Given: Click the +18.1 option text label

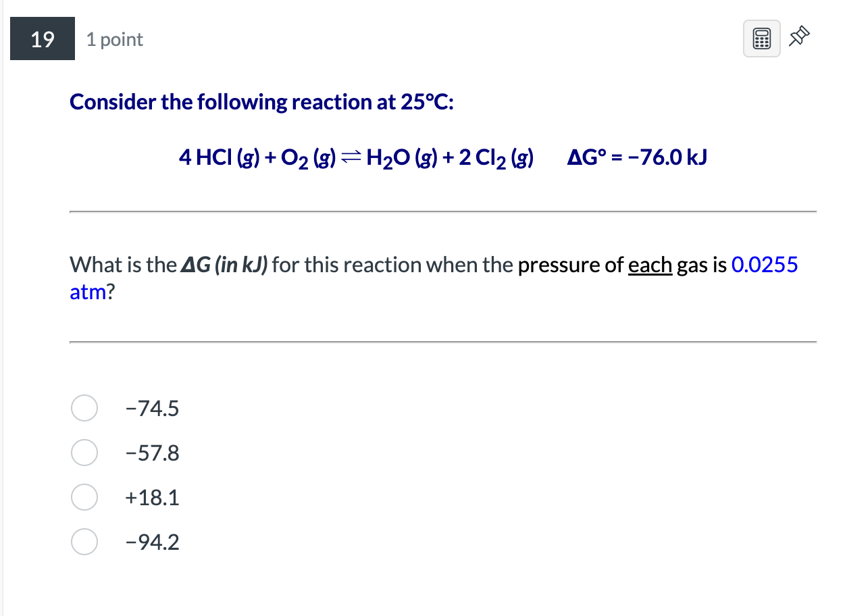Looking at the screenshot, I should pyautogui.click(x=151, y=497).
